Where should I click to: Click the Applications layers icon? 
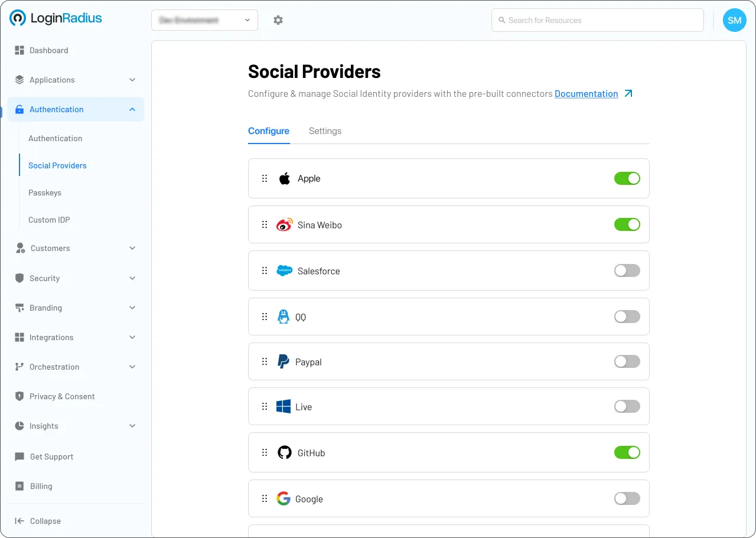click(19, 80)
